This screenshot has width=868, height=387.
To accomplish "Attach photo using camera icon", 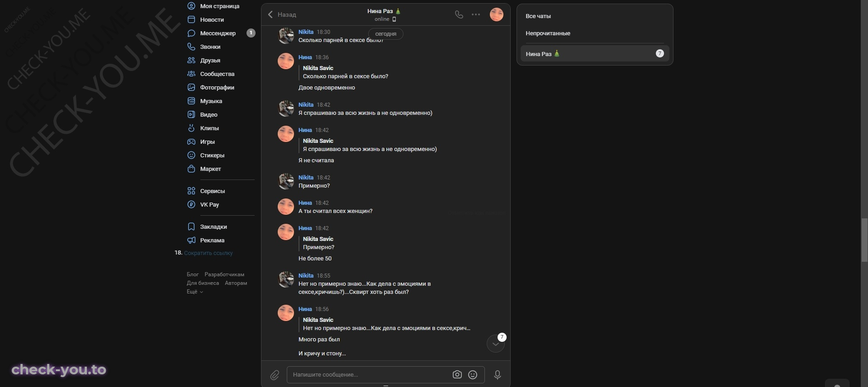I will (x=457, y=375).
